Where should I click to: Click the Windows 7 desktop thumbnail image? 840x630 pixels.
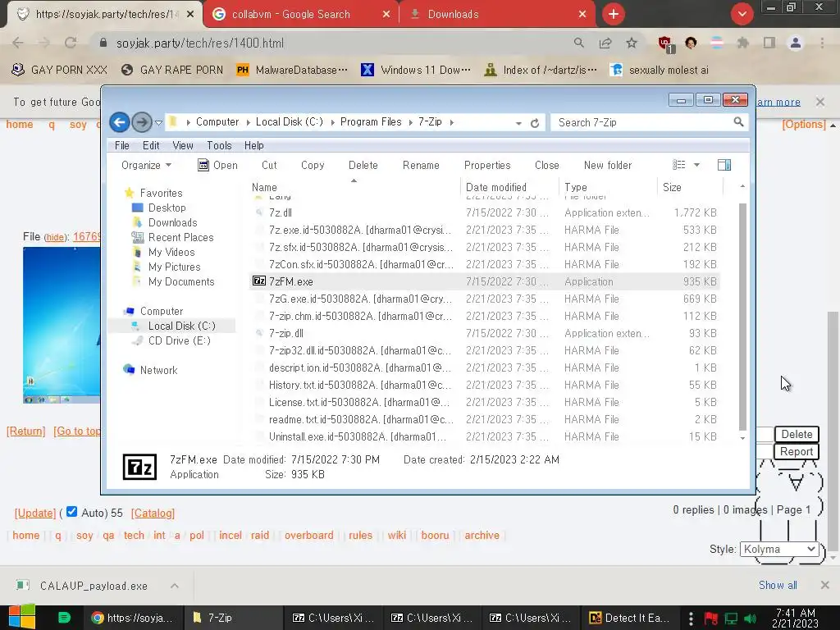(61, 325)
